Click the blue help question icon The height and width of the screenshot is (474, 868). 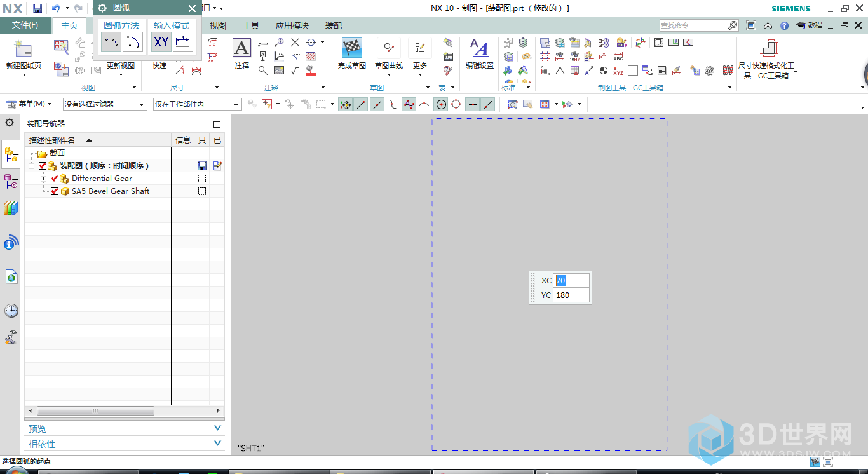click(784, 26)
